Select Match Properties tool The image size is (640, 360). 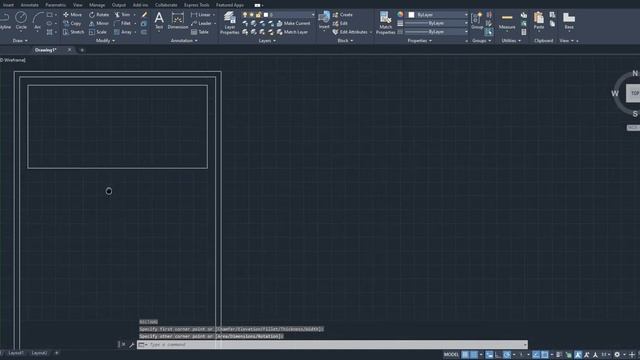(385, 23)
